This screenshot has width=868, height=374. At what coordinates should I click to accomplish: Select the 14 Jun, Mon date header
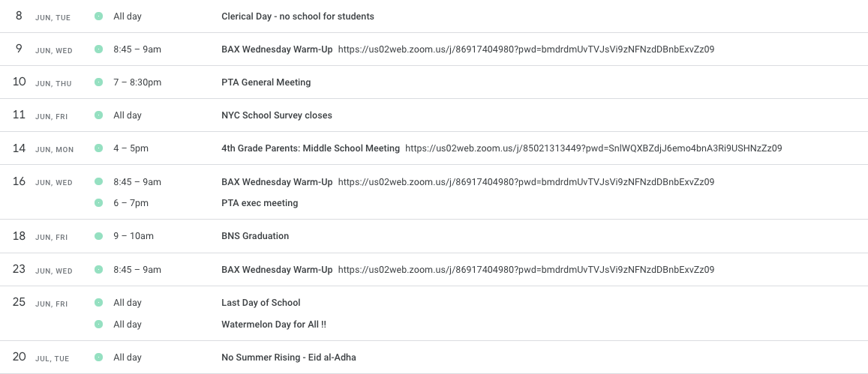[x=44, y=148]
